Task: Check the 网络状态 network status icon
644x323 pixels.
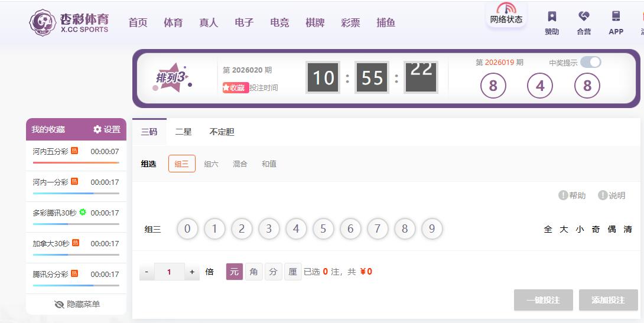Action: click(506, 9)
